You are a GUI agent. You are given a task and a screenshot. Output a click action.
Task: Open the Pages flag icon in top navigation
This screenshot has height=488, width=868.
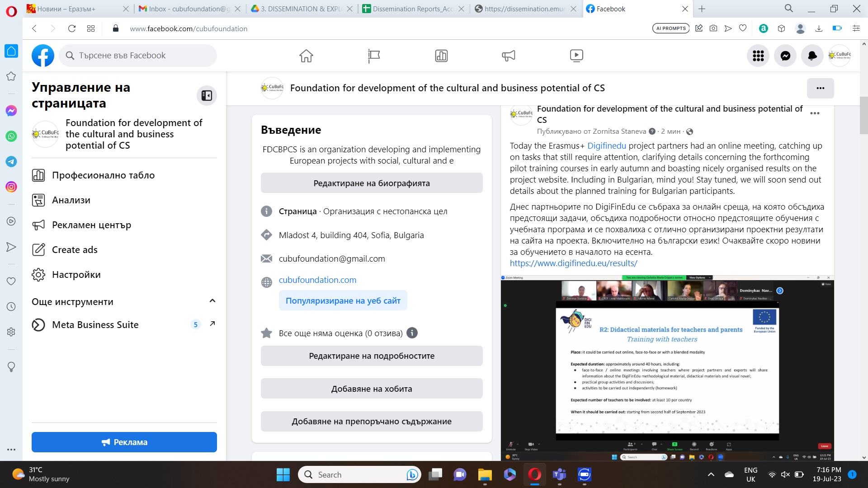coord(374,56)
